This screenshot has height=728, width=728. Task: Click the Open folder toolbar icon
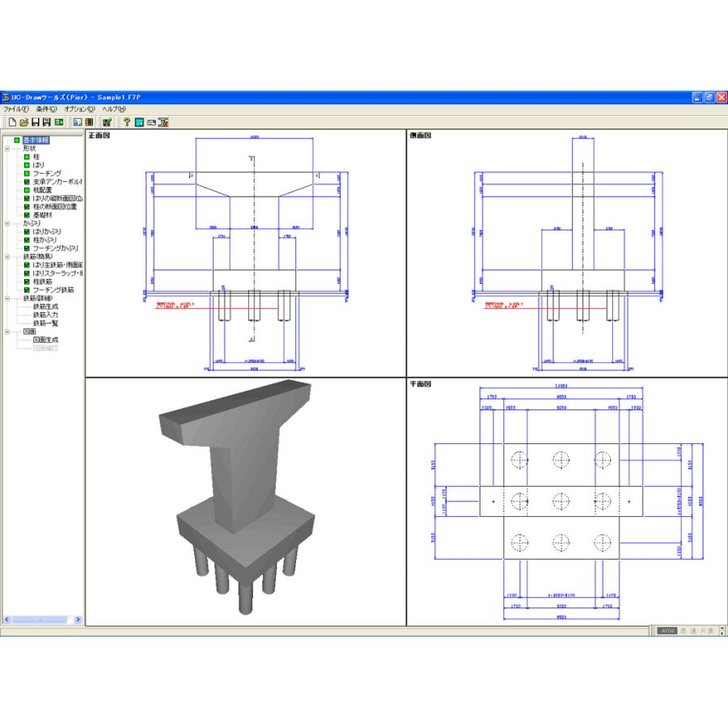tap(23, 122)
